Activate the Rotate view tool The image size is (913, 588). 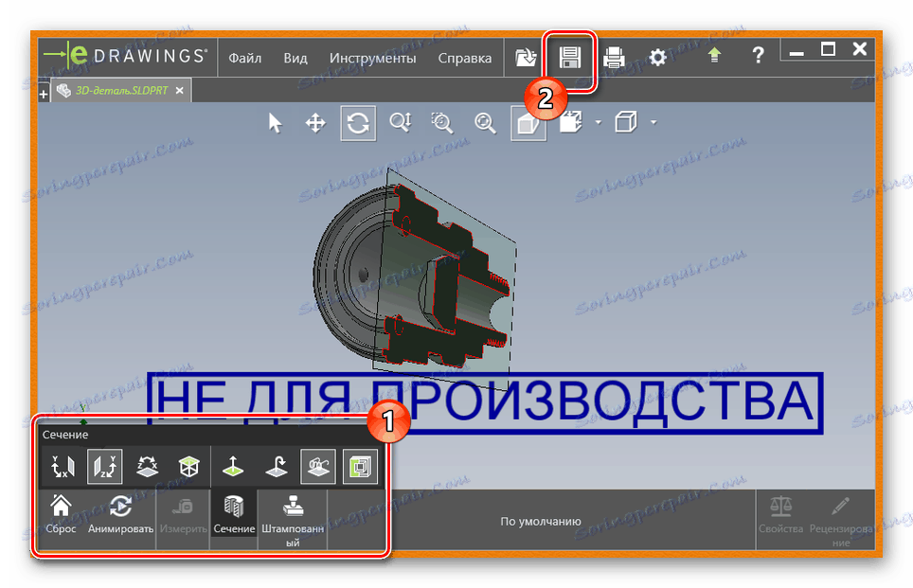coord(358,123)
